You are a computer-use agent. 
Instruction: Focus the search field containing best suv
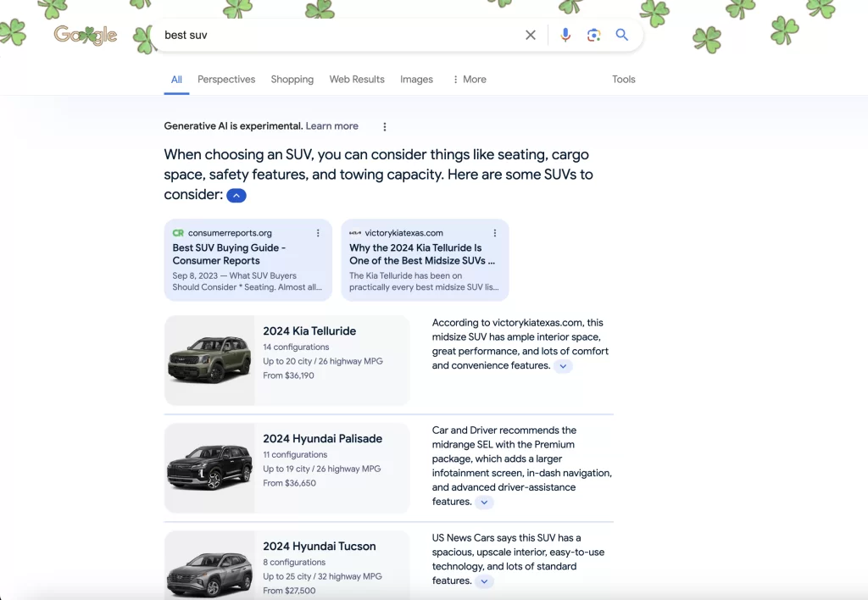(x=337, y=35)
